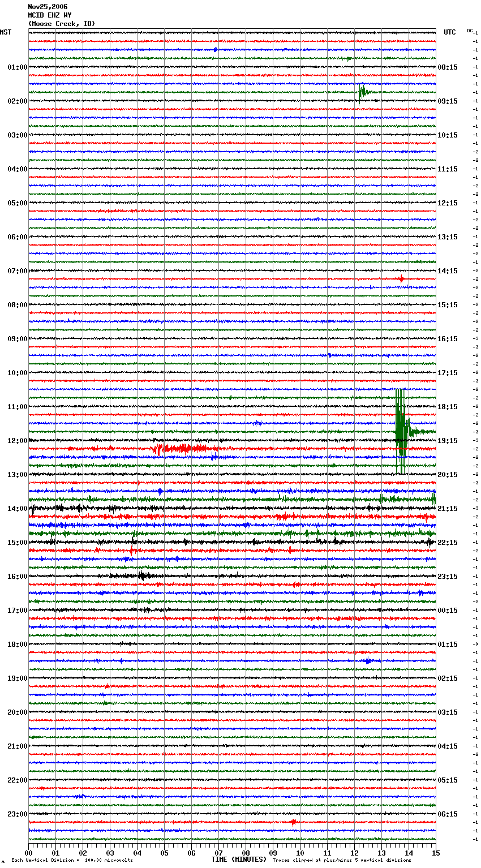Click the "12:15" UTC time label
Image resolution: width=481 pixels, height=868 pixels.
(448, 203)
